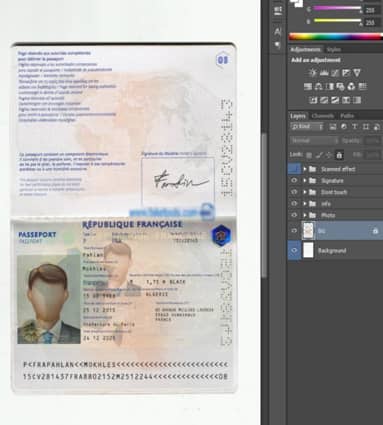The height and width of the screenshot is (425, 383).
Task: Filter layers by type (T icon)
Action: pos(355,127)
